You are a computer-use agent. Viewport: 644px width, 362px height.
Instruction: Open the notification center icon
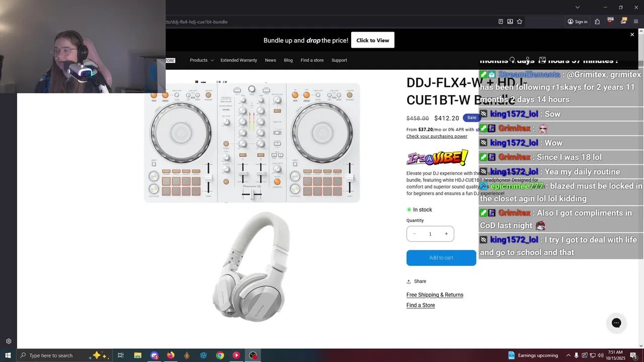tap(633, 355)
